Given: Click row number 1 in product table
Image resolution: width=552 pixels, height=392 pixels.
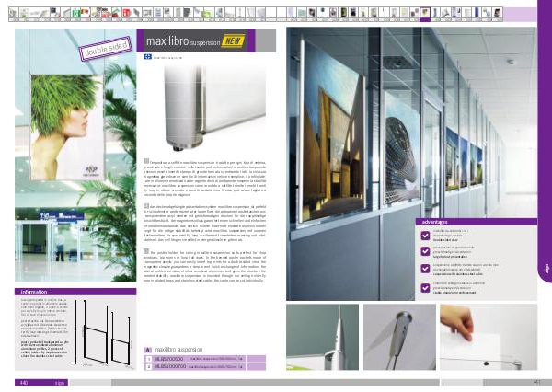Looking at the screenshot, I should (148, 359).
